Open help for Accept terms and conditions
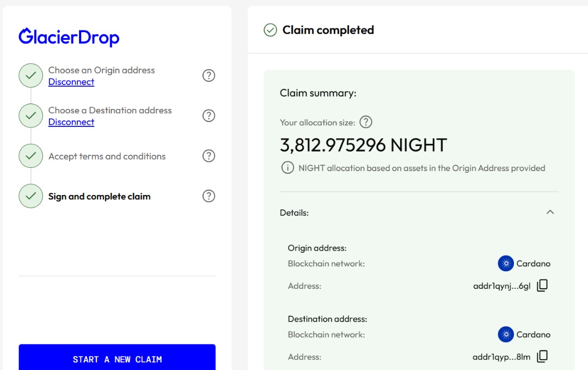Screen dimensions: 588x370 209,156
